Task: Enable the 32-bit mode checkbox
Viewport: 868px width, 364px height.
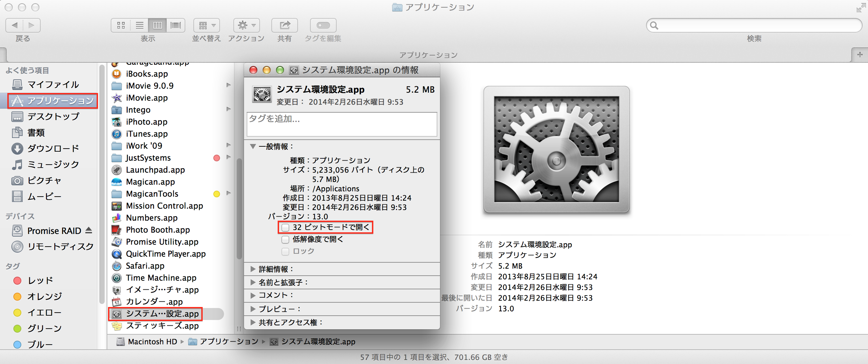Action: pos(285,227)
